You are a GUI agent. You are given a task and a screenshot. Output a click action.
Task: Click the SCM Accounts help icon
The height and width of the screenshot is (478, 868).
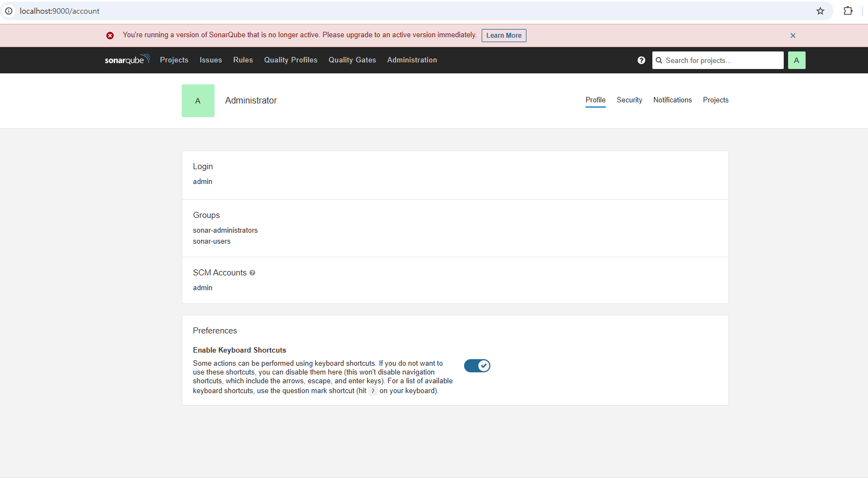(x=252, y=273)
